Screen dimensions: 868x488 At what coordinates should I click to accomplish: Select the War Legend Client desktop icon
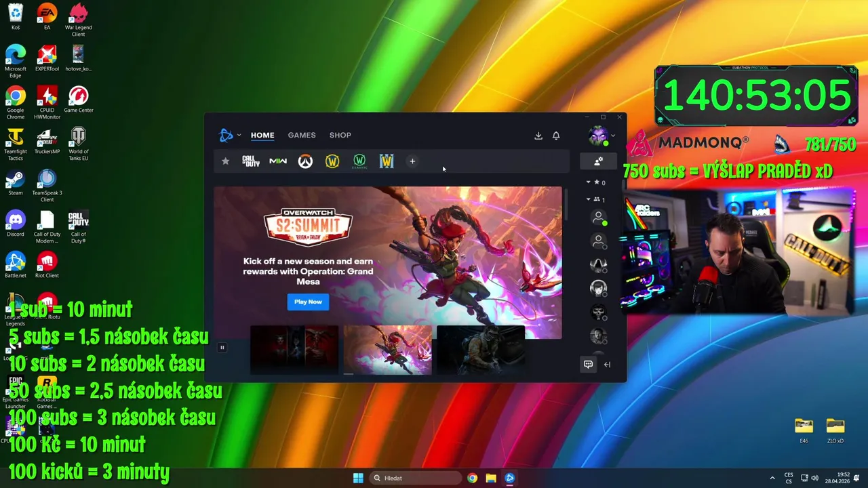click(78, 21)
